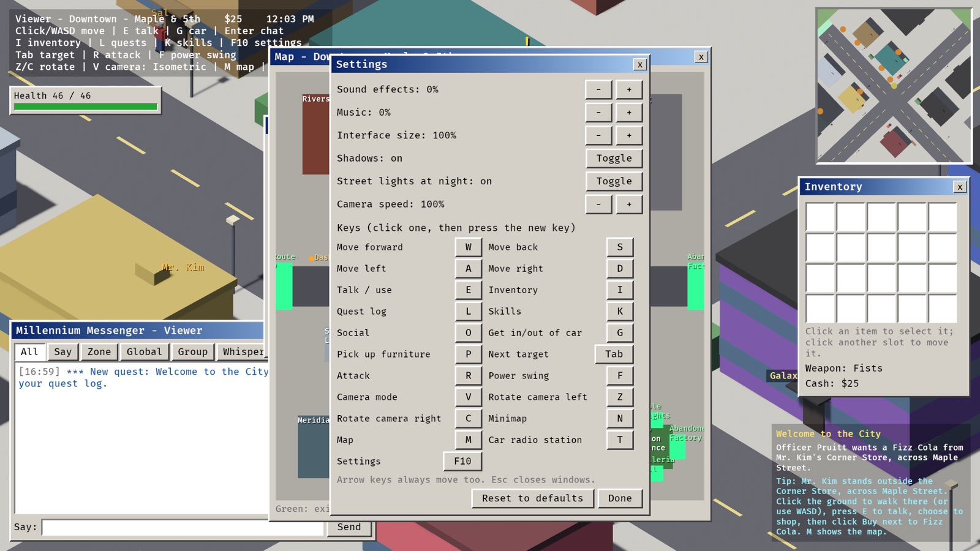Send the chat message
The image size is (980, 551).
tap(349, 527)
